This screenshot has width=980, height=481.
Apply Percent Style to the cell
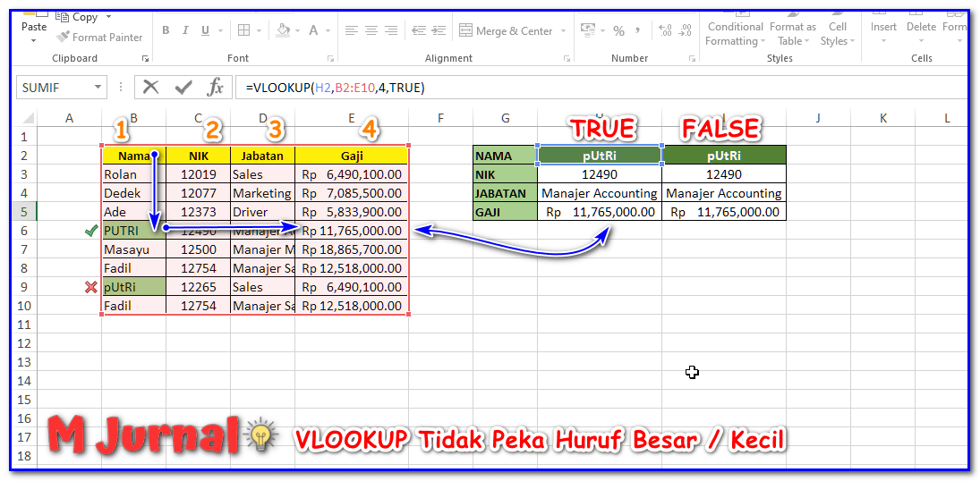click(618, 31)
